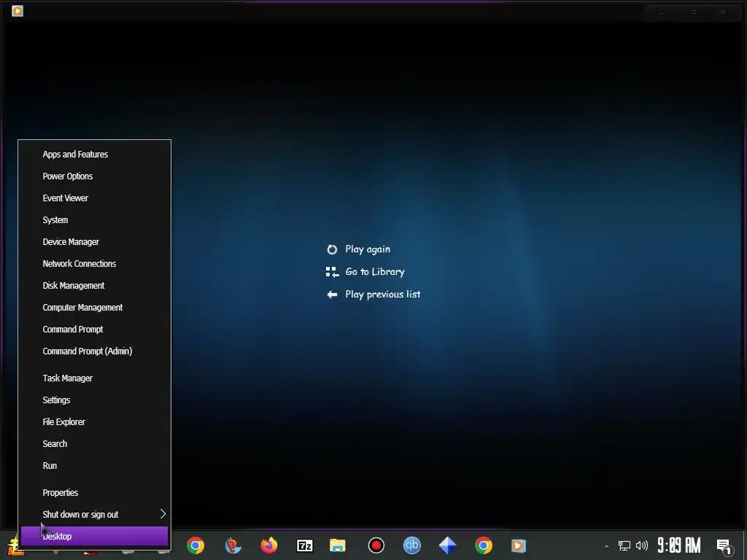Select Power Options in the menu
Image resolution: width=747 pixels, height=560 pixels.
coord(94,176)
